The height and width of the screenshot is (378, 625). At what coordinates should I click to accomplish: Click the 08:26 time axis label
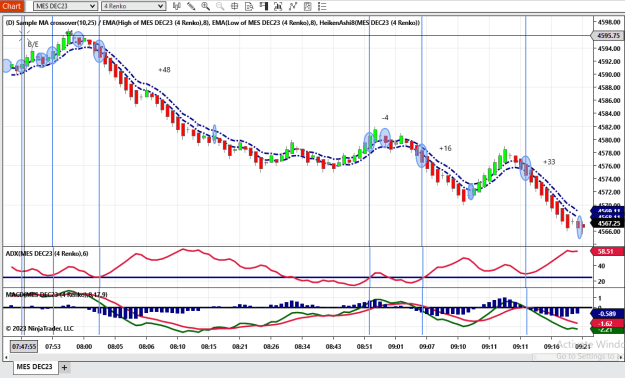click(x=271, y=346)
